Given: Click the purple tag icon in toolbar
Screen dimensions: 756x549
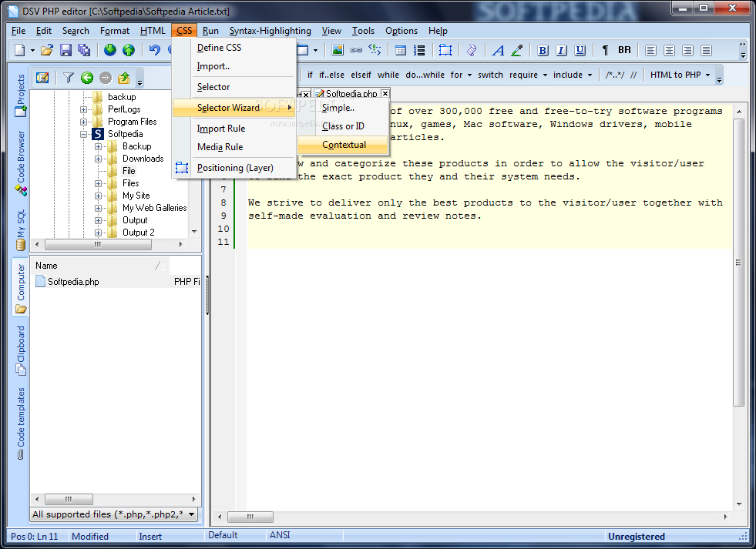Looking at the screenshot, I should coord(472,50).
